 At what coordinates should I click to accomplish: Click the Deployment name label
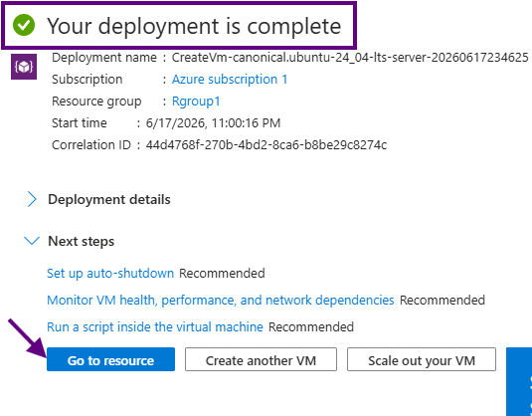tap(104, 58)
